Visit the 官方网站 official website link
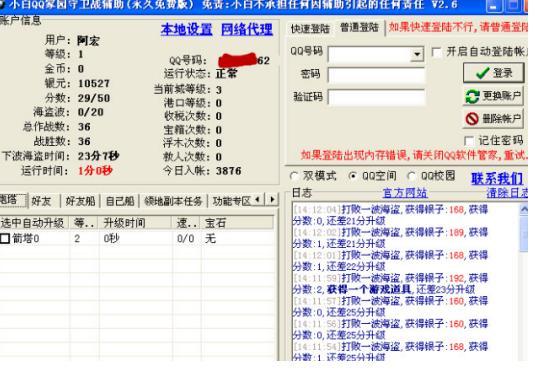The height and width of the screenshot is (374, 535). (x=405, y=193)
